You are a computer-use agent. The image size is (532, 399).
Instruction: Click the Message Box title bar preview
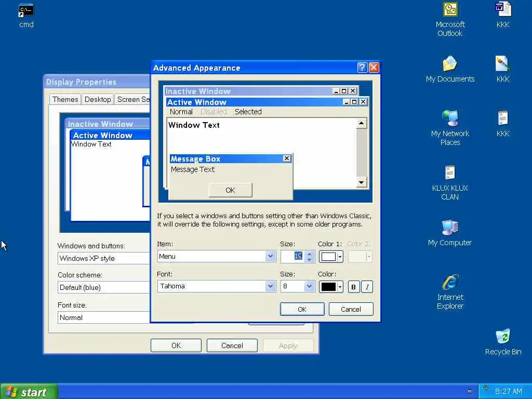tap(230, 158)
